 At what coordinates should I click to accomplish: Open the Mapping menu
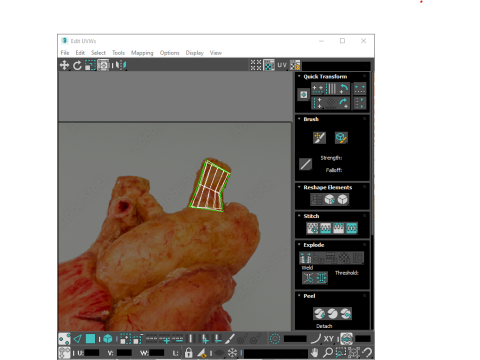point(142,53)
